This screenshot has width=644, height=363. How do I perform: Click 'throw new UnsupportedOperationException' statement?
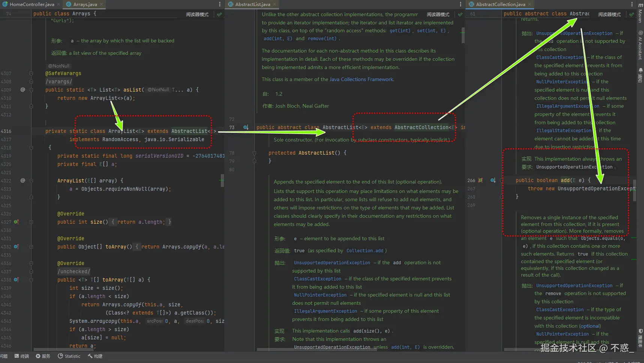(581, 188)
